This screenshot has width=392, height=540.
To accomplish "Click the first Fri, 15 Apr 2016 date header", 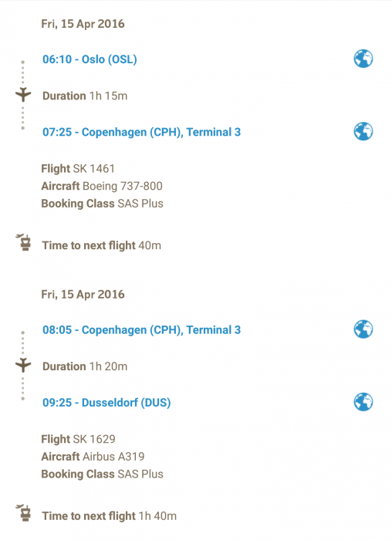I will (83, 24).
